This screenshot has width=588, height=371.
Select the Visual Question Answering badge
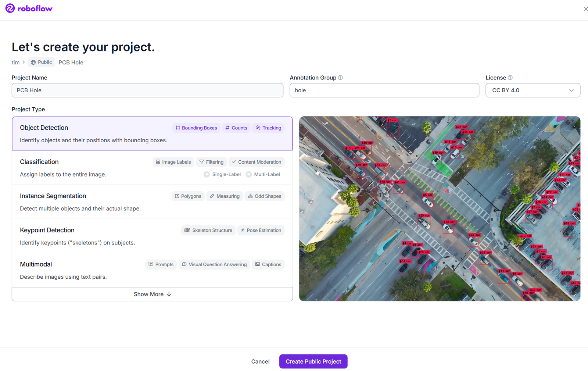tap(214, 264)
